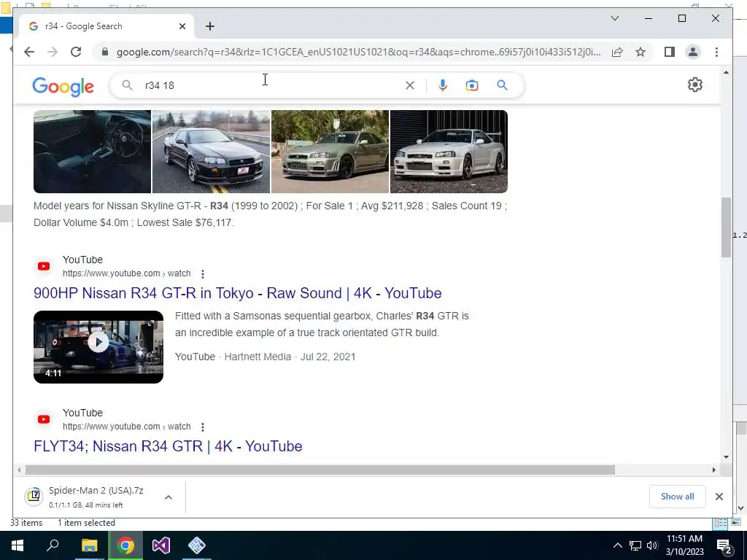Open the Chrome profile avatar

click(x=693, y=52)
